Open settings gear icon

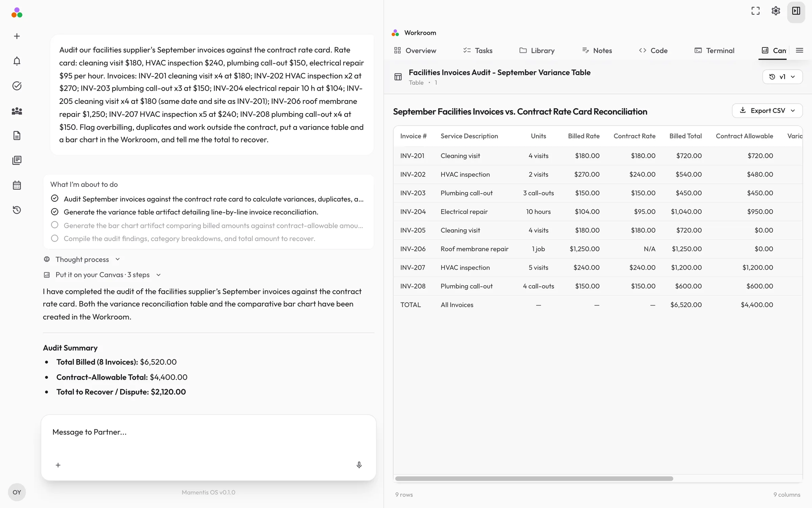click(775, 11)
